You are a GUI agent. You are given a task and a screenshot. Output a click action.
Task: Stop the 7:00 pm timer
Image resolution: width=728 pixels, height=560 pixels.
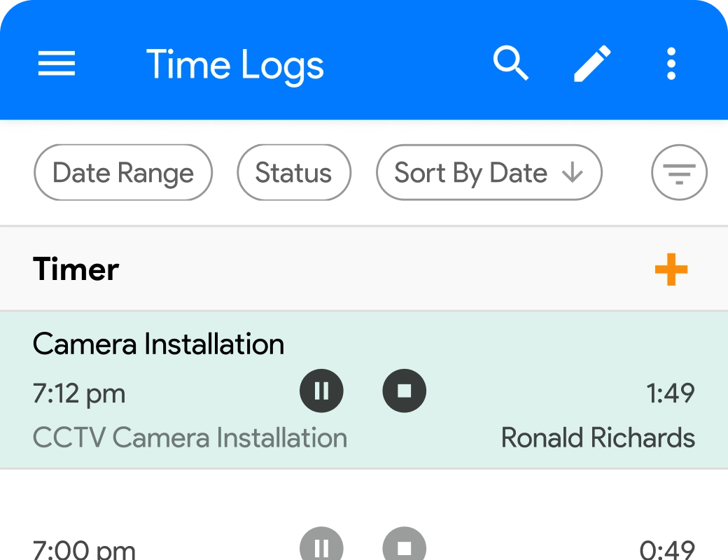(405, 546)
